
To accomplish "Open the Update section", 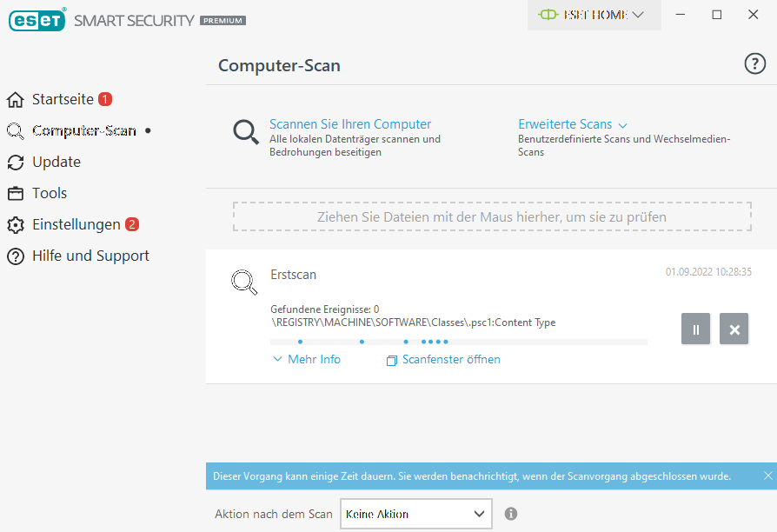I will (x=56, y=163).
